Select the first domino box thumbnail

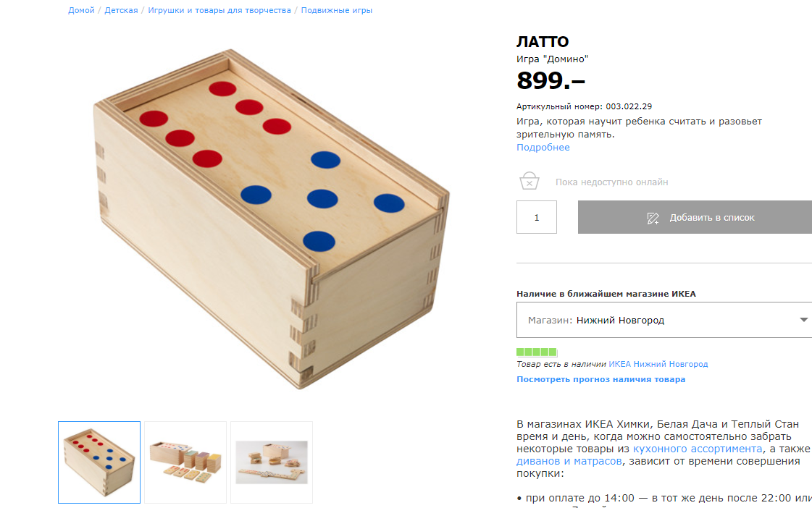(99, 462)
